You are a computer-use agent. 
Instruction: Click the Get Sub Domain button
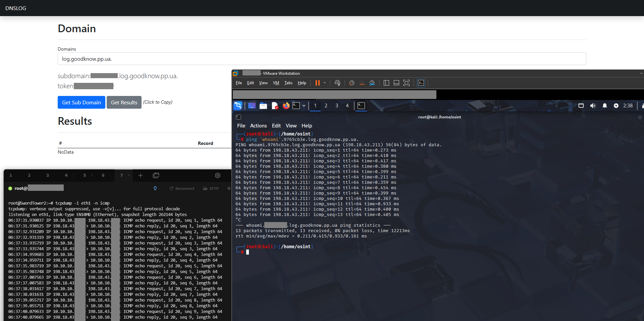click(82, 102)
